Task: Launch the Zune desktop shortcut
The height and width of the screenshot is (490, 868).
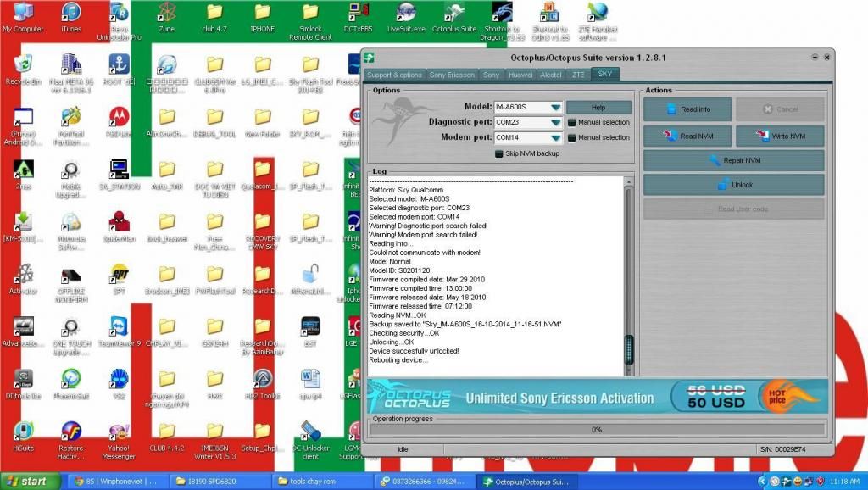Action: pos(167,18)
